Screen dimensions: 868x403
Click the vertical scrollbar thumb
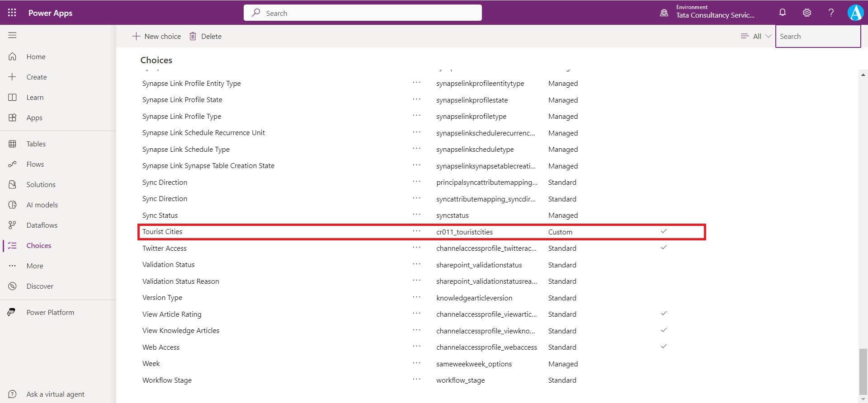863,370
